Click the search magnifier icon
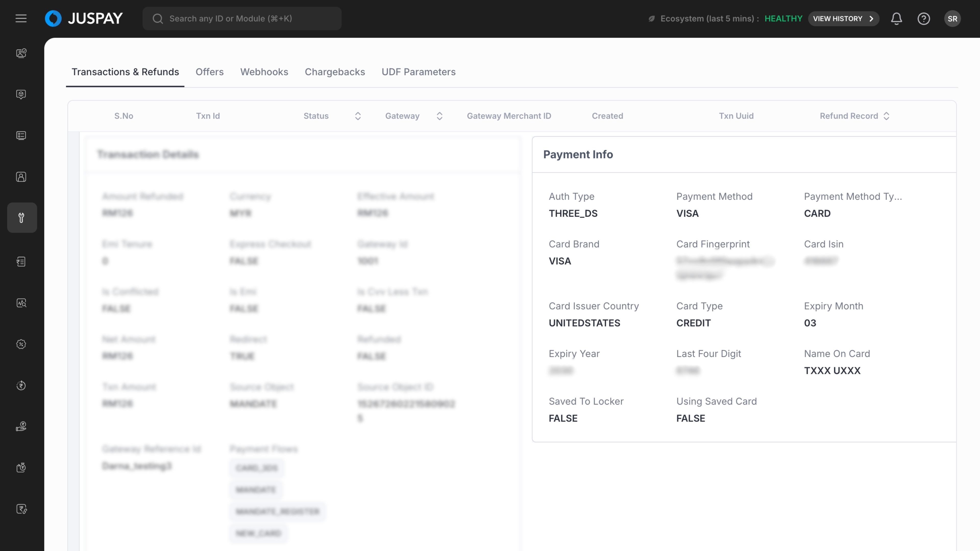Viewport: 980px width, 551px height. point(157,19)
